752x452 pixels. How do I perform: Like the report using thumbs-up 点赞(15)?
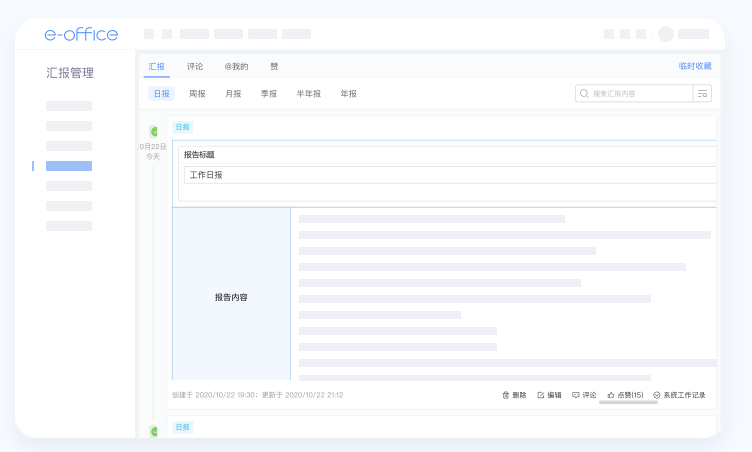[x=611, y=395]
